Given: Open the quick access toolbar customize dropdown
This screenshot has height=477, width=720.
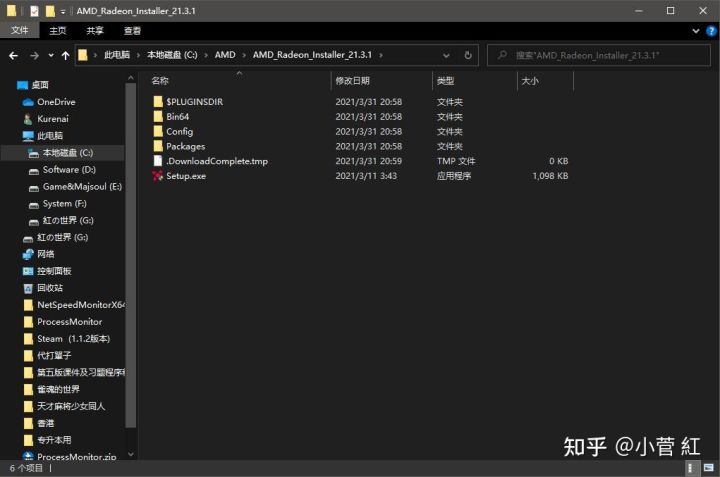Looking at the screenshot, I should coord(63,11).
